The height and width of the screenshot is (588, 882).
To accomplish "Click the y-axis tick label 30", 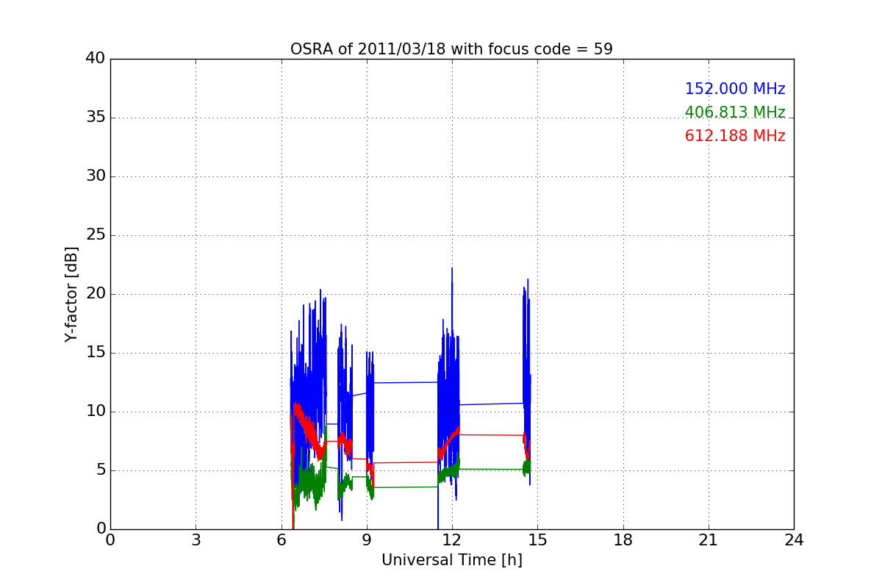I will click(96, 176).
